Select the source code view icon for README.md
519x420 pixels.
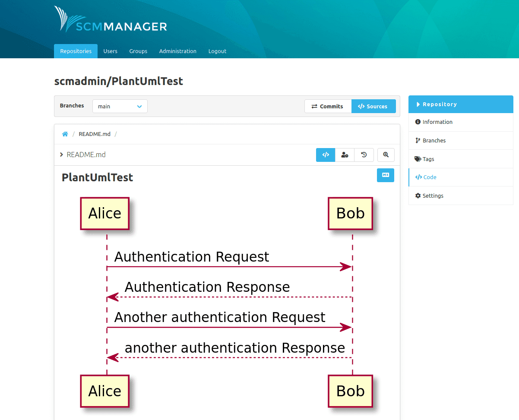tap(325, 155)
